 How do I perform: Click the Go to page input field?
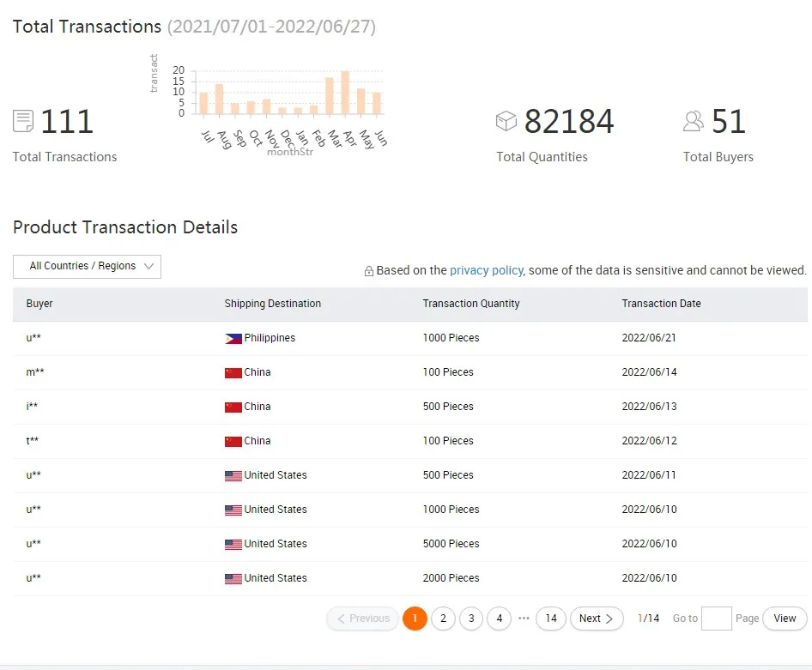pyautogui.click(x=716, y=619)
